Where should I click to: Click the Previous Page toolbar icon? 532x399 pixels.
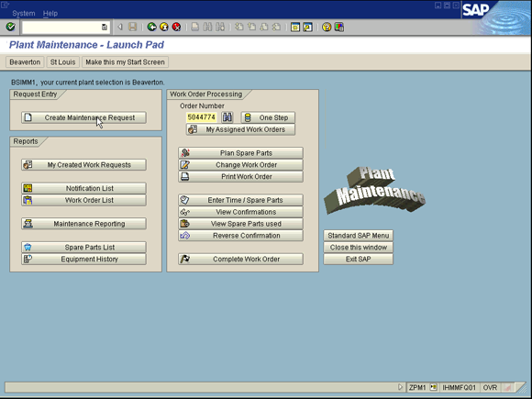(251, 27)
